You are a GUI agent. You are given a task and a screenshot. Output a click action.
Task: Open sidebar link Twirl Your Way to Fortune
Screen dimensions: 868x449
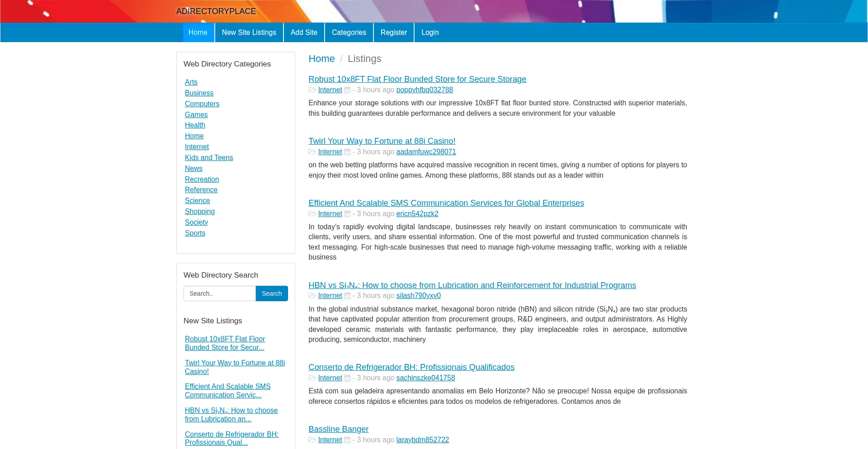pyautogui.click(x=235, y=367)
